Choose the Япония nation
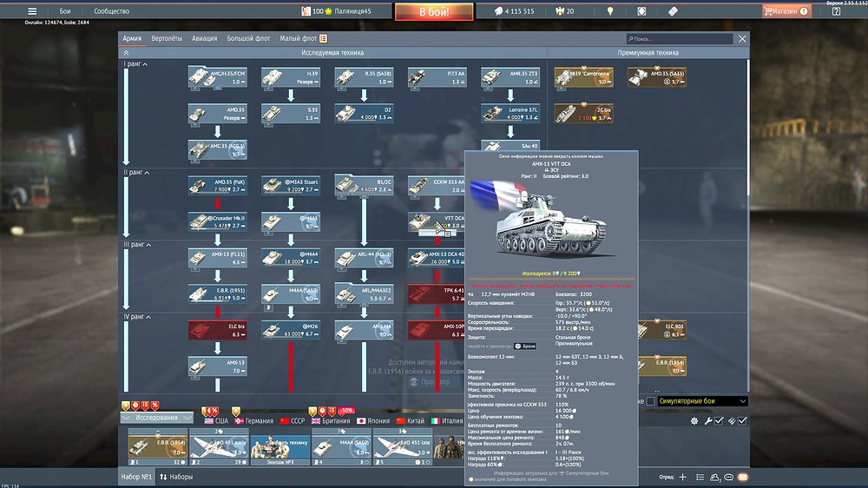 373,421
